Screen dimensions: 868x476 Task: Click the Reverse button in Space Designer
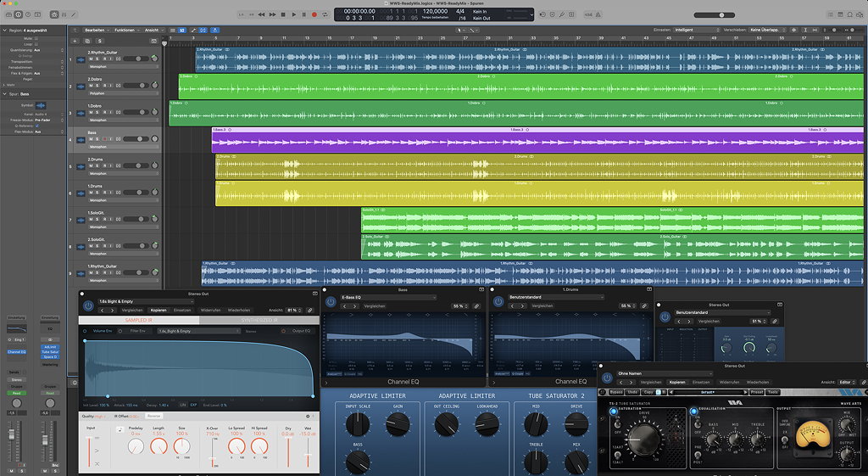[153, 416]
